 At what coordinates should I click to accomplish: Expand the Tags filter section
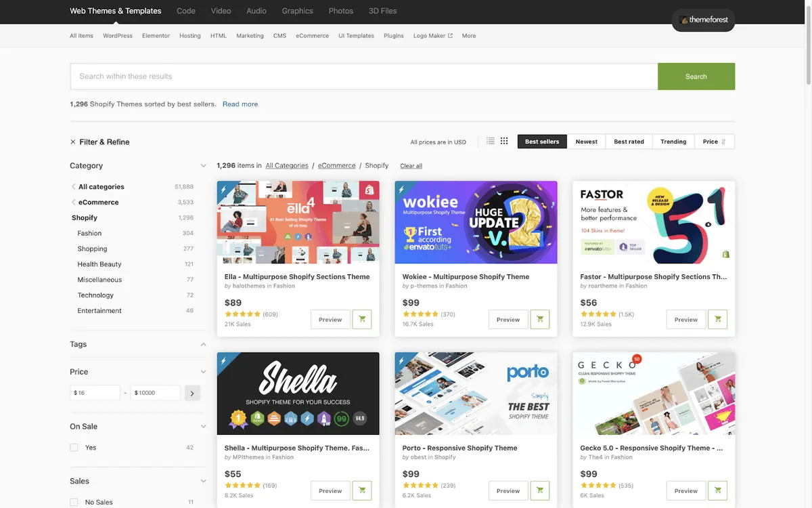[x=203, y=345]
